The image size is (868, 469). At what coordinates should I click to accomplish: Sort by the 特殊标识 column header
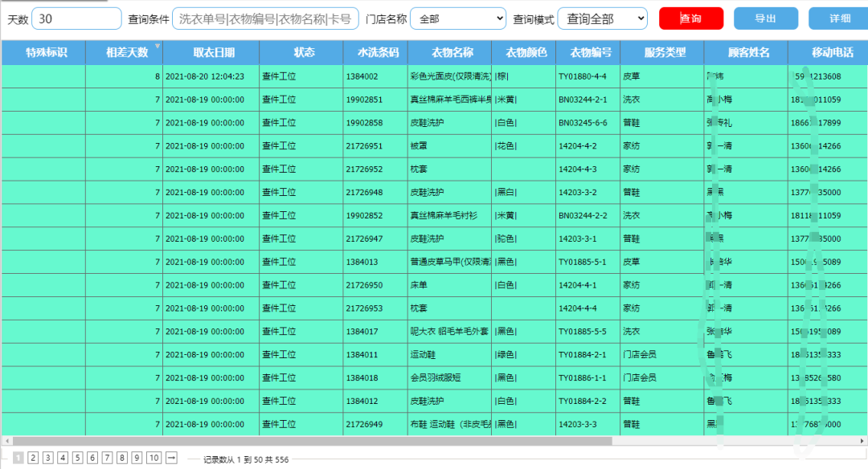[43, 52]
